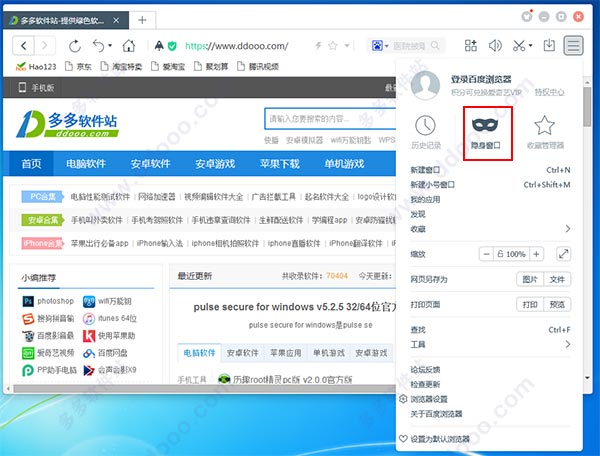Click the address bar URL

coord(236,46)
